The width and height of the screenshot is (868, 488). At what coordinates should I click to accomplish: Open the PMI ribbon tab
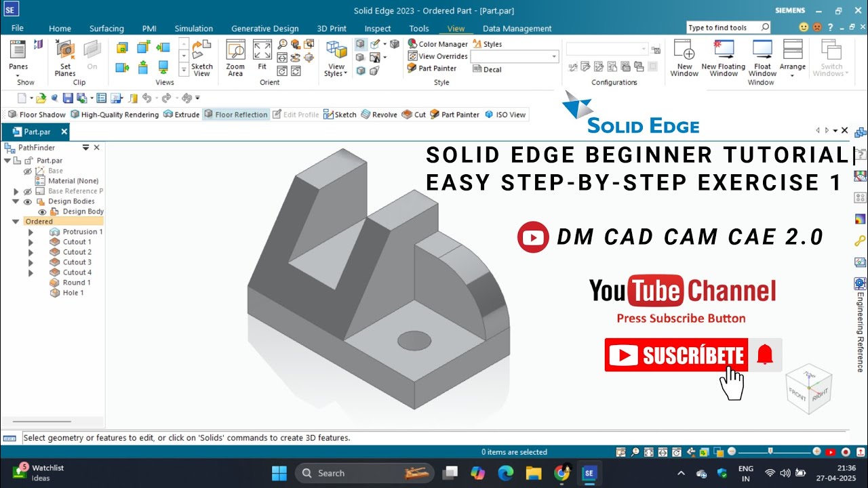(149, 28)
